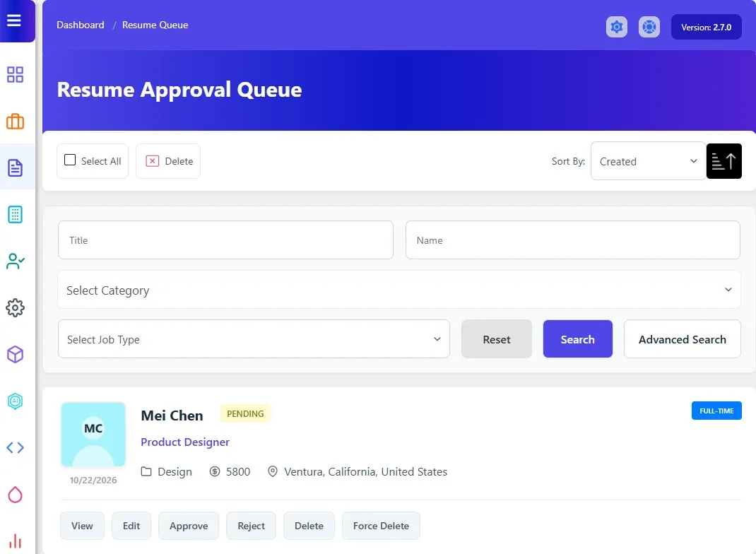Image resolution: width=756 pixels, height=554 pixels.
Task: Select the document resumes icon in sidebar
Action: tap(15, 167)
